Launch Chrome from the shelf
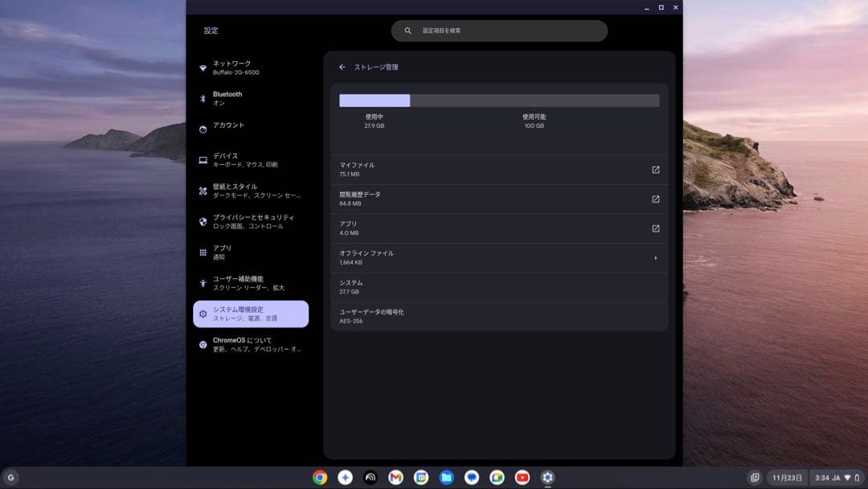 pos(320,477)
